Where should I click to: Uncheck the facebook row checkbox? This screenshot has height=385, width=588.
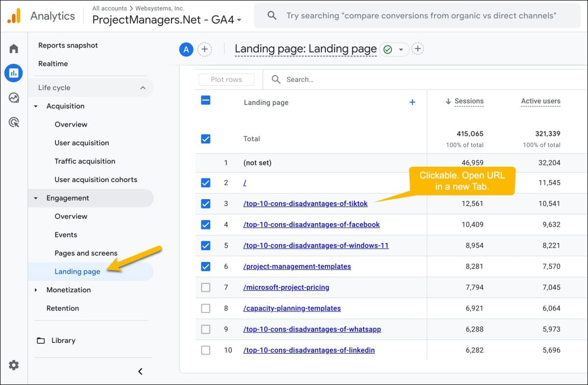pyautogui.click(x=206, y=225)
